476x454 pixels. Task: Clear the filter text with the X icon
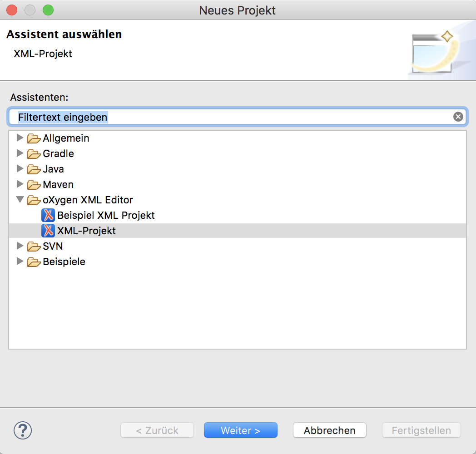coord(458,117)
